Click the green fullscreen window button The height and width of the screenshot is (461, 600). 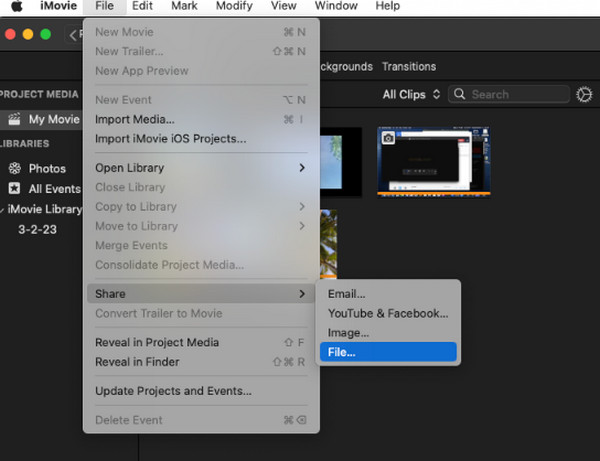coord(46,34)
